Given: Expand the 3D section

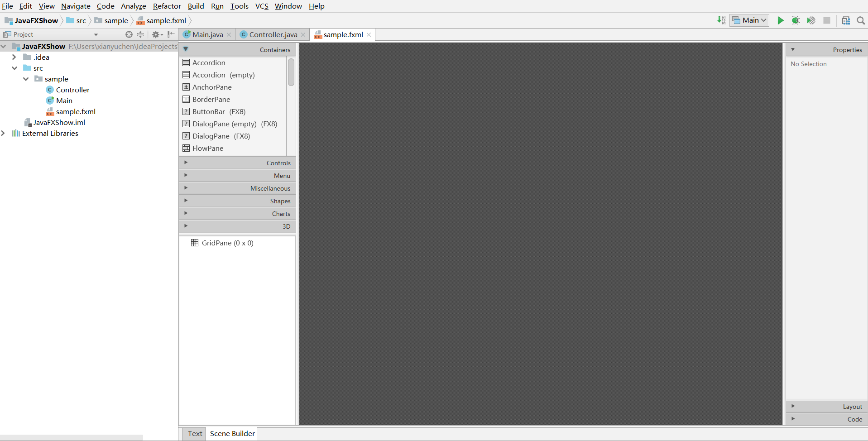Looking at the screenshot, I should tap(186, 226).
